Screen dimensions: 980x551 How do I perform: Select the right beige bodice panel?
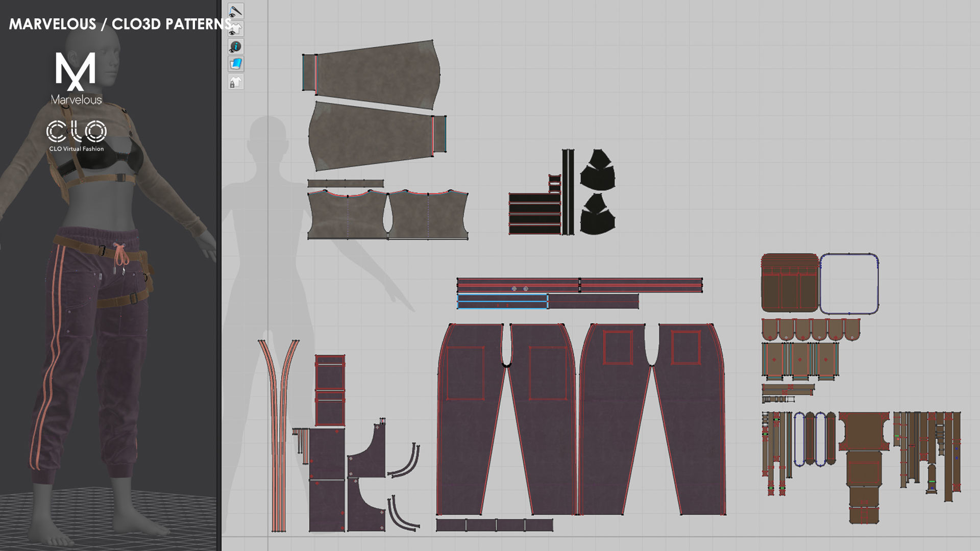[428, 215]
